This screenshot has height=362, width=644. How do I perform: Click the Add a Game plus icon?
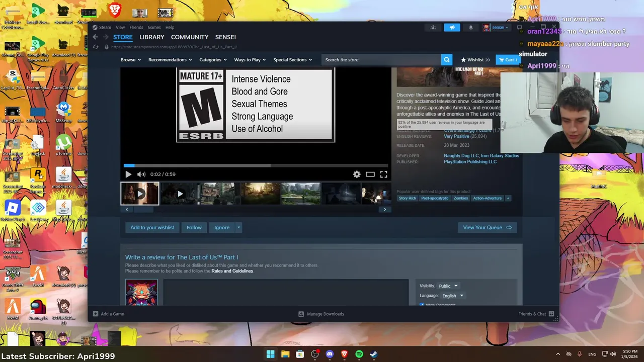(x=96, y=314)
